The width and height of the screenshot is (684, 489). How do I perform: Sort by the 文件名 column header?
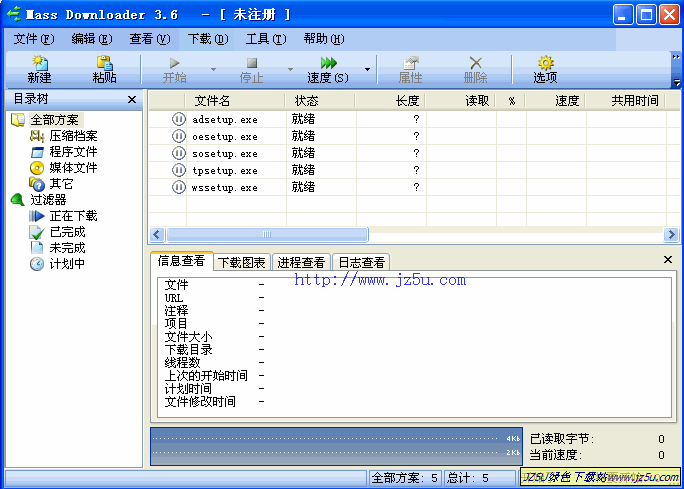point(236,101)
